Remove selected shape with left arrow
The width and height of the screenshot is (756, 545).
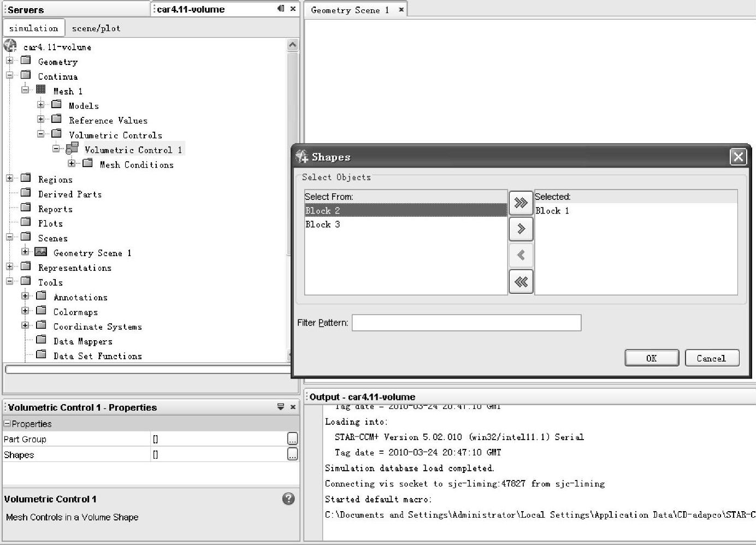coord(521,255)
